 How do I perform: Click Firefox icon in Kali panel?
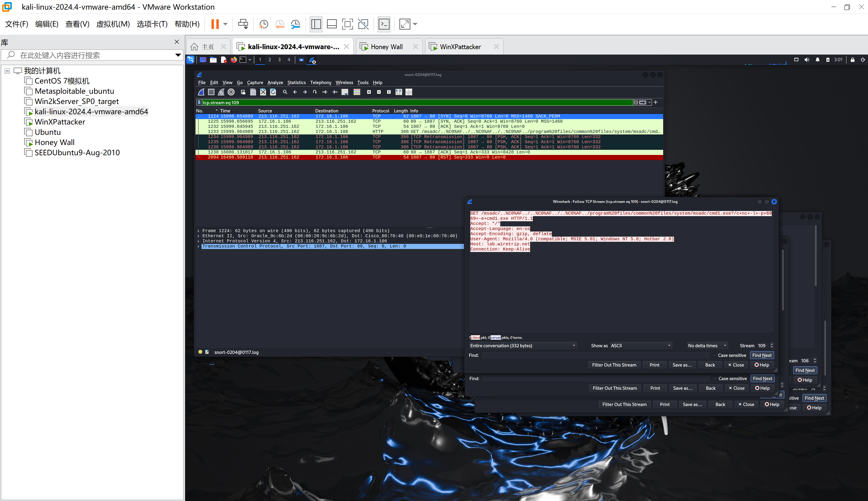[234, 60]
